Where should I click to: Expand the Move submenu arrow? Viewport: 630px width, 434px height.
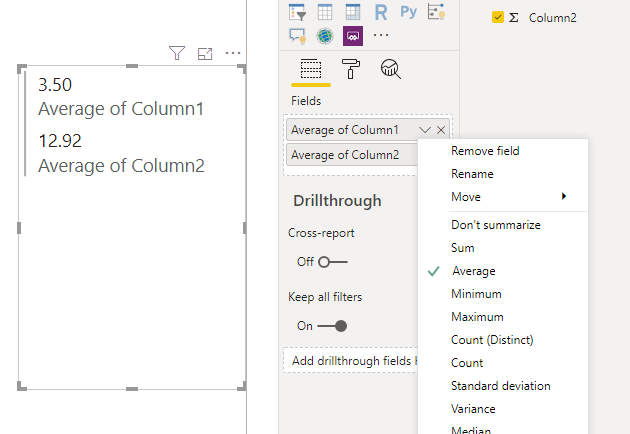coord(564,196)
